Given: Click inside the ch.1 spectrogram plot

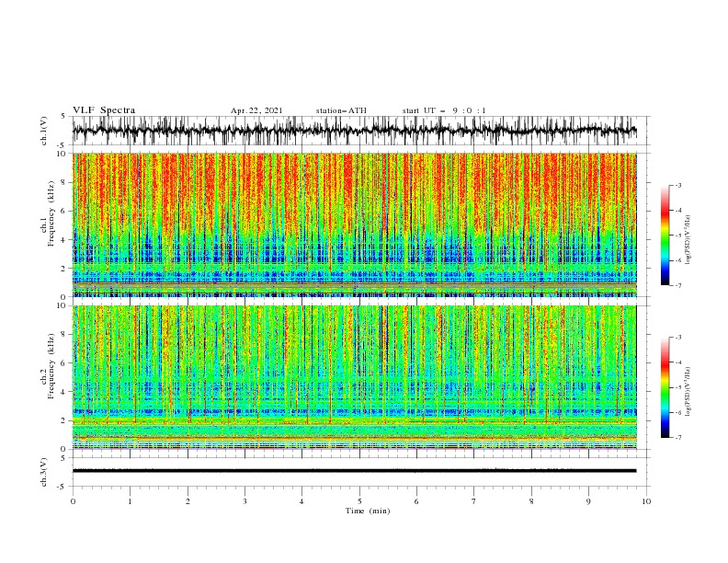Looking at the screenshot, I should [x=354, y=224].
